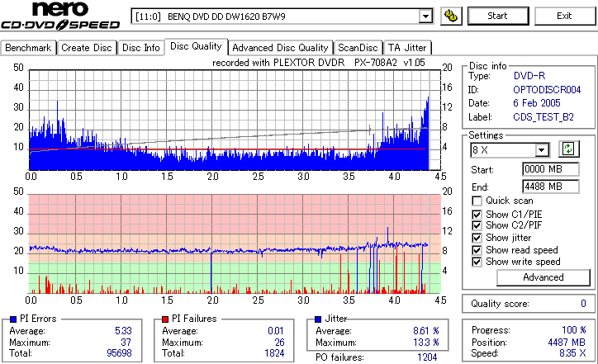Screen dimensions: 598x364
Task: Click the date 6 Feb 2005
Action: point(537,103)
